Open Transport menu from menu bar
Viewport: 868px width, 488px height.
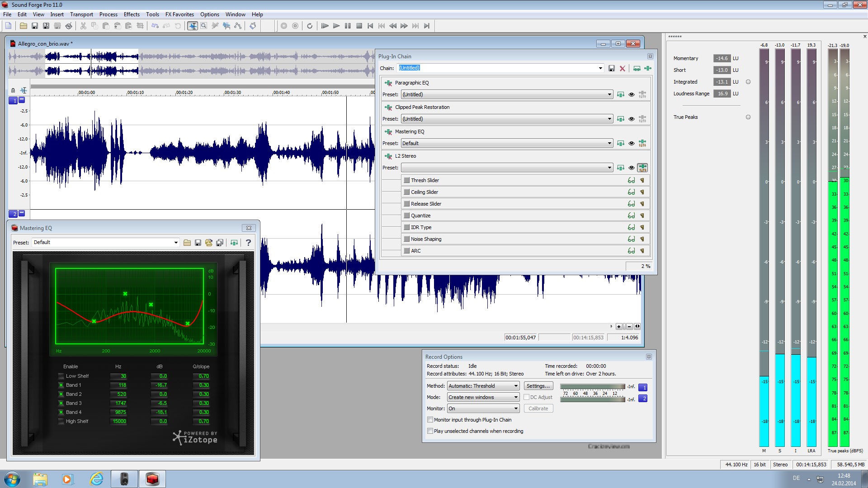pyautogui.click(x=82, y=14)
